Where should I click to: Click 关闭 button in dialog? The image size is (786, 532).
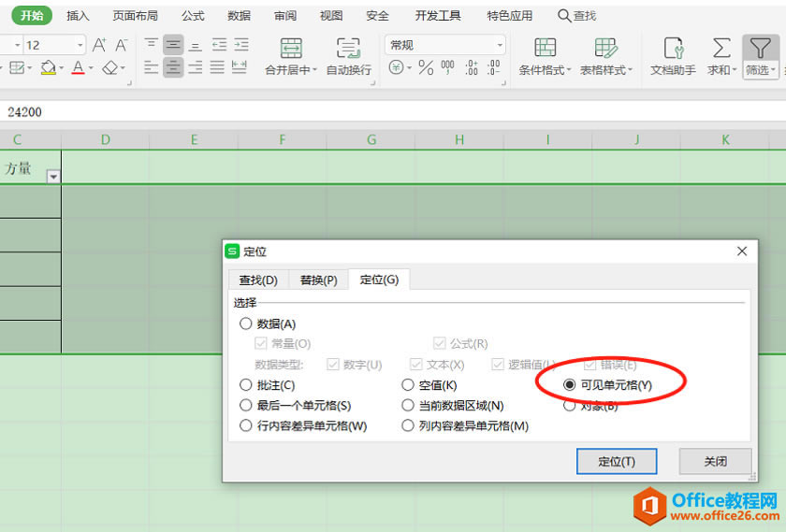click(x=715, y=461)
